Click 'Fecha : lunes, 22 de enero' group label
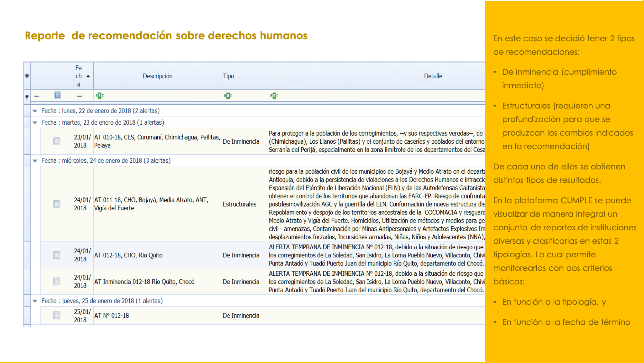This screenshot has width=644, height=363. pos(100,111)
